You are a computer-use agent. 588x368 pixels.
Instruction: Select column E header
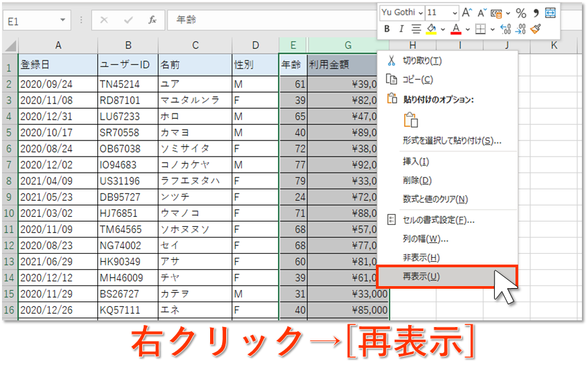tap(293, 46)
